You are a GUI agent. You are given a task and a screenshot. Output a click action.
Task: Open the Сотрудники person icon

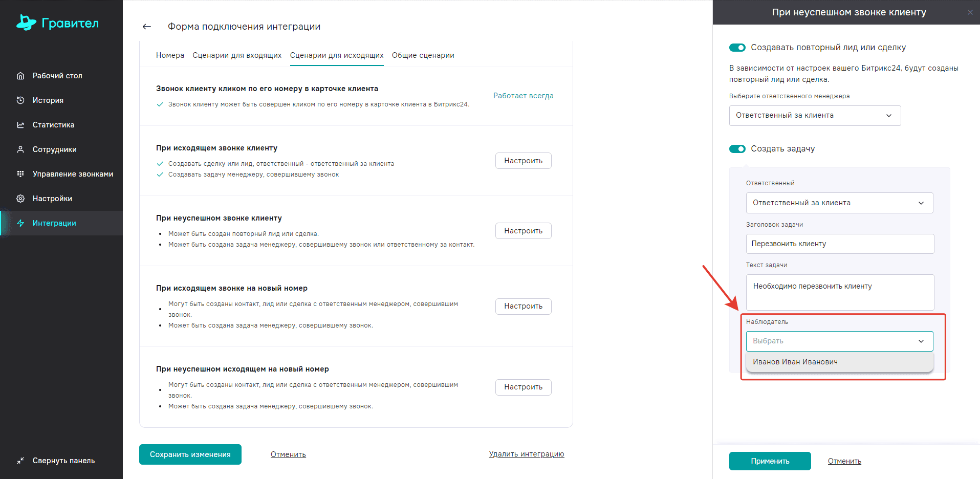click(20, 149)
